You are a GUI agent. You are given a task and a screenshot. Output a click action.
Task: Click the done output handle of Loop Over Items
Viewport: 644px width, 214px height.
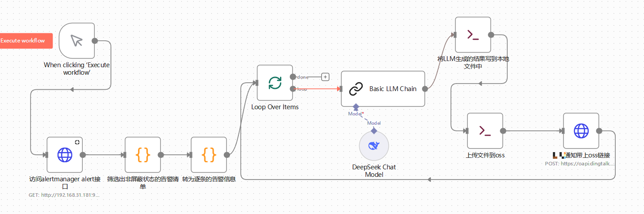[x=293, y=77]
